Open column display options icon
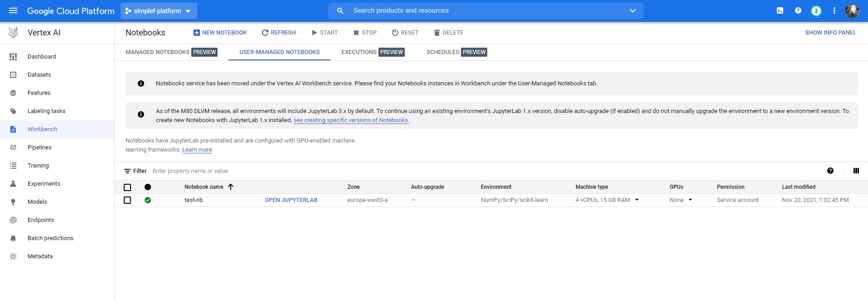 856,171
